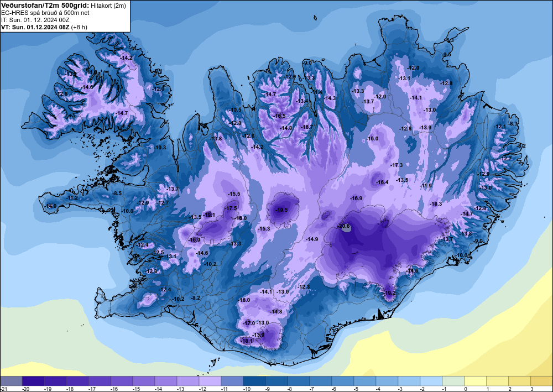Click the -17.3 temperature value
Image resolution: width=553 pixels, height=392 pixels.
click(x=397, y=165)
